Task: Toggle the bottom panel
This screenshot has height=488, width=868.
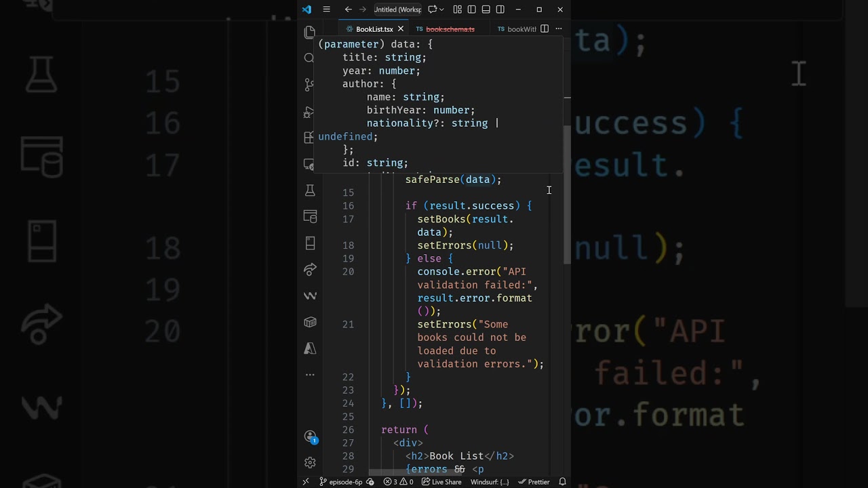Action: pos(486,9)
